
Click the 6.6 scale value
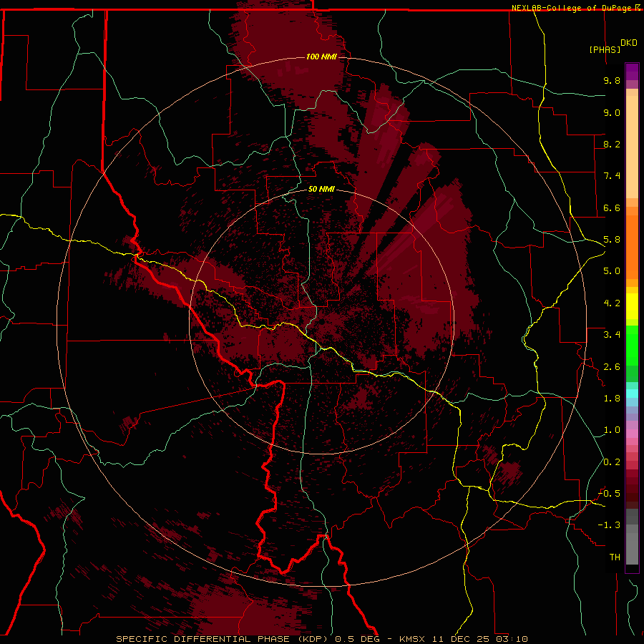pyautogui.click(x=612, y=208)
